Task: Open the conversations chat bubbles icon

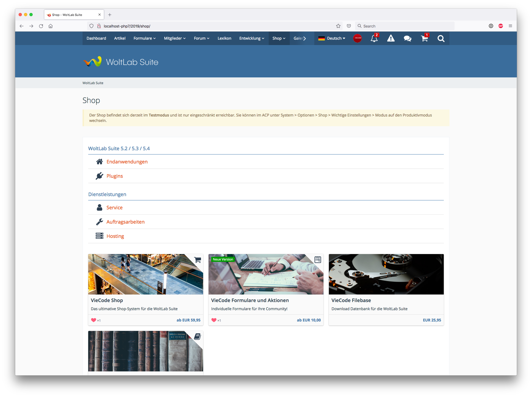Action: point(408,38)
